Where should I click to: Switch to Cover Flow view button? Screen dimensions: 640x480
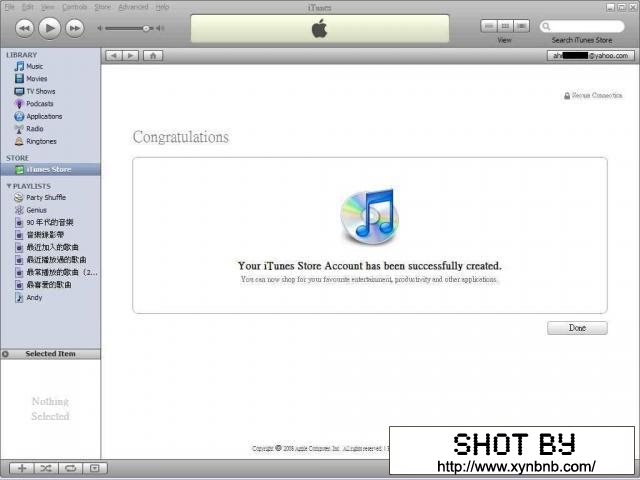point(521,26)
